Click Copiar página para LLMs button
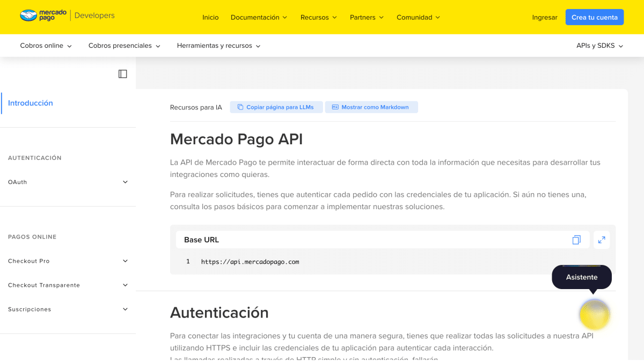The height and width of the screenshot is (362, 644). [276, 107]
